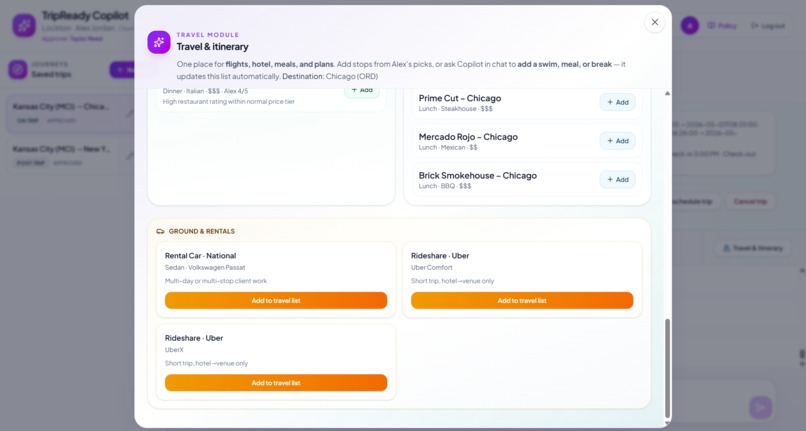Add the Italian dinner pick

tap(362, 91)
